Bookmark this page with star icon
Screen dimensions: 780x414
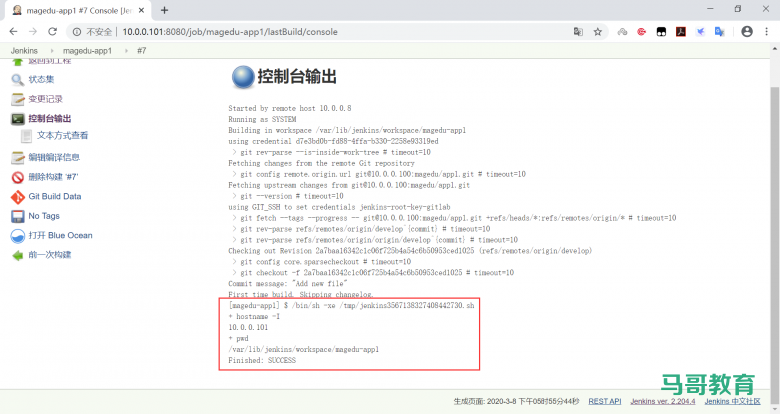click(x=597, y=32)
